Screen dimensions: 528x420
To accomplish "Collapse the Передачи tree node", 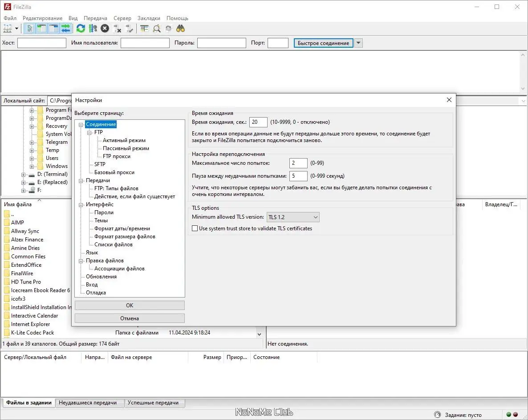I will click(x=81, y=181).
